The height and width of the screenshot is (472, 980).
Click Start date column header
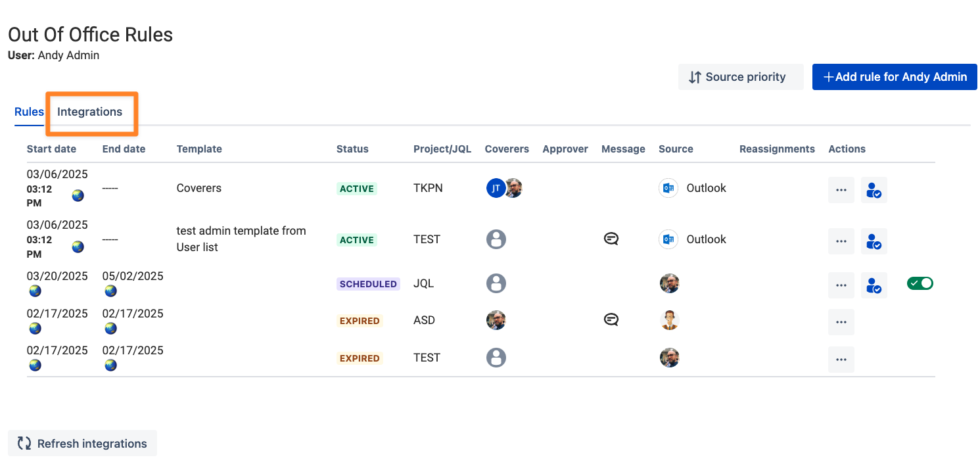click(51, 149)
